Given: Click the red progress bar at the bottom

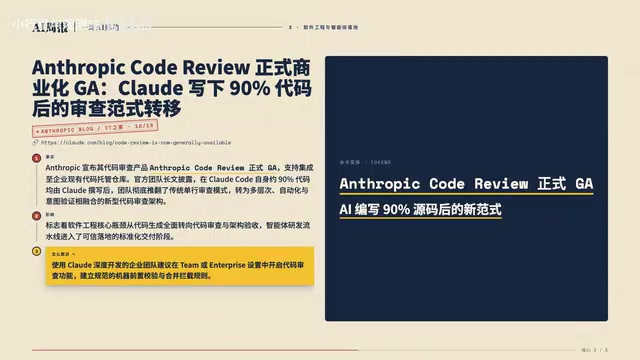Looking at the screenshot, I should click(x=195, y=350).
